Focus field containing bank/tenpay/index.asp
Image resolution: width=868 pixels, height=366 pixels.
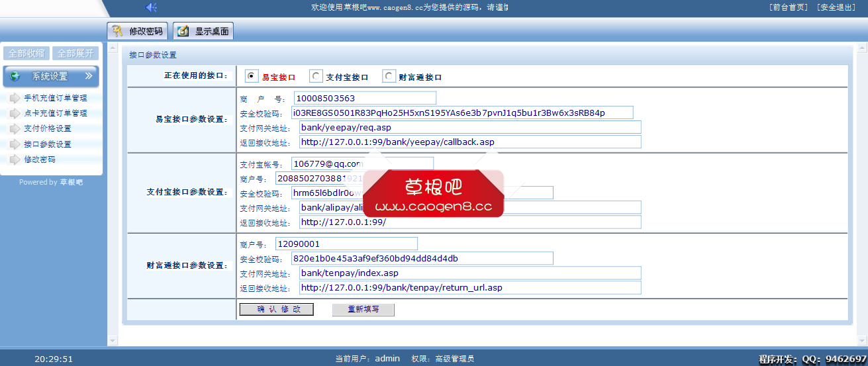pyautogui.click(x=470, y=273)
